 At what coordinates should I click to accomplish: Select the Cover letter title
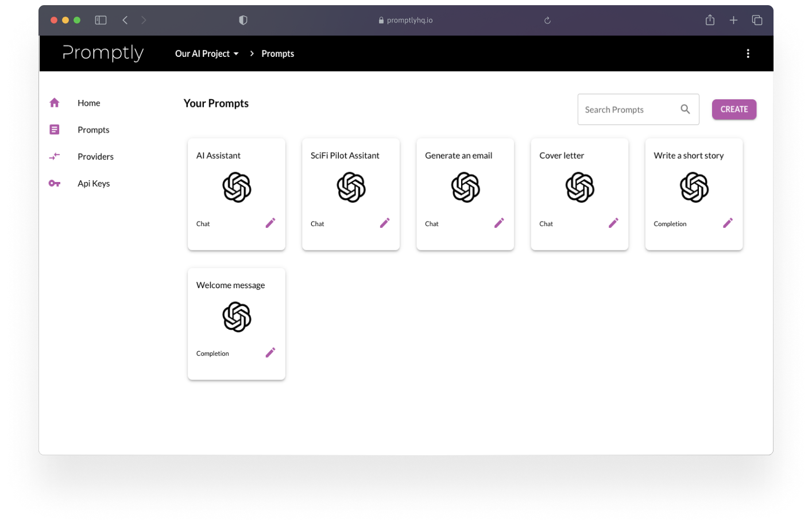coord(562,156)
